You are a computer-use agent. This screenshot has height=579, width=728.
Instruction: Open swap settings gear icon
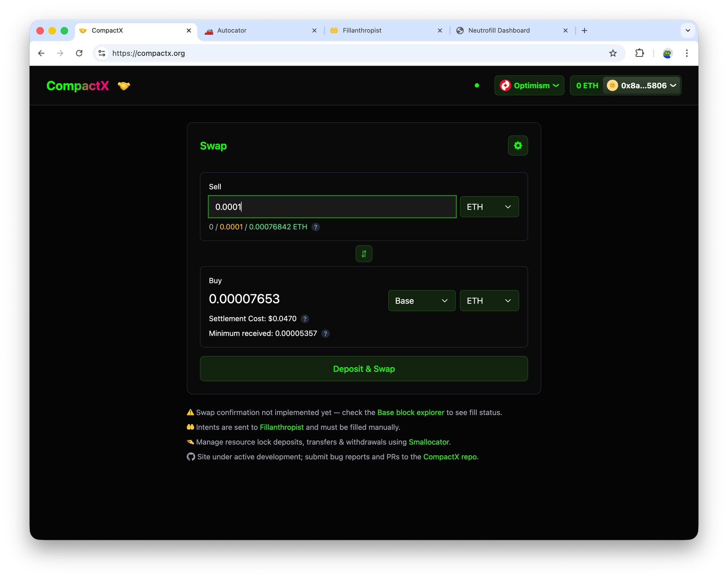tap(518, 145)
